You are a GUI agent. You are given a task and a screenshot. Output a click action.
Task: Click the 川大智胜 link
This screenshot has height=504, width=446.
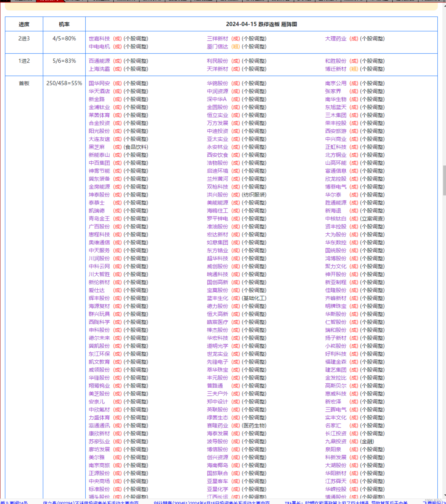[x=99, y=274]
